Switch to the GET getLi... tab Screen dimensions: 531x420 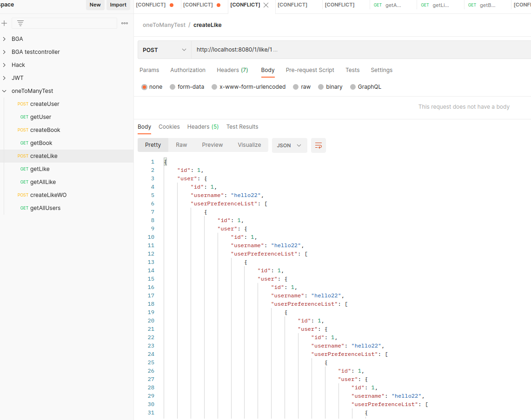pyautogui.click(x=440, y=5)
